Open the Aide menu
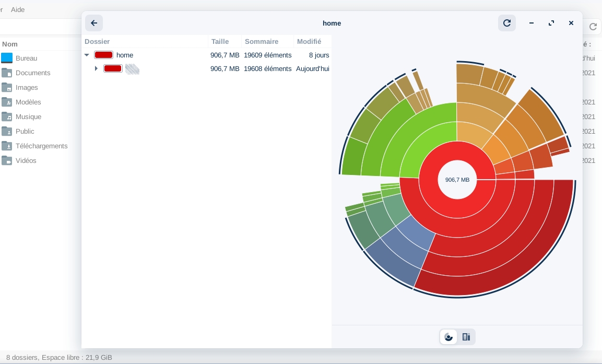 coord(18,9)
